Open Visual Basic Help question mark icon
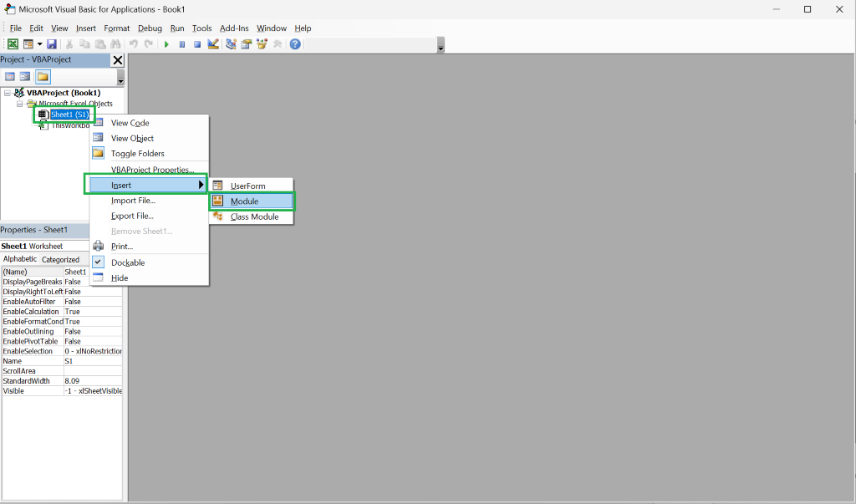The height and width of the screenshot is (504, 856). point(295,44)
